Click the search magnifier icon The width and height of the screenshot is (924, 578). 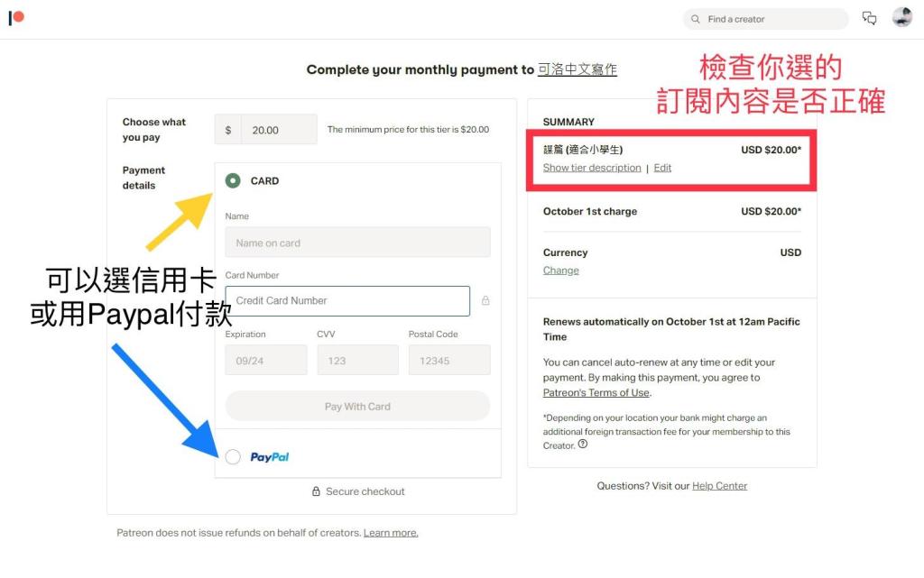tap(696, 19)
